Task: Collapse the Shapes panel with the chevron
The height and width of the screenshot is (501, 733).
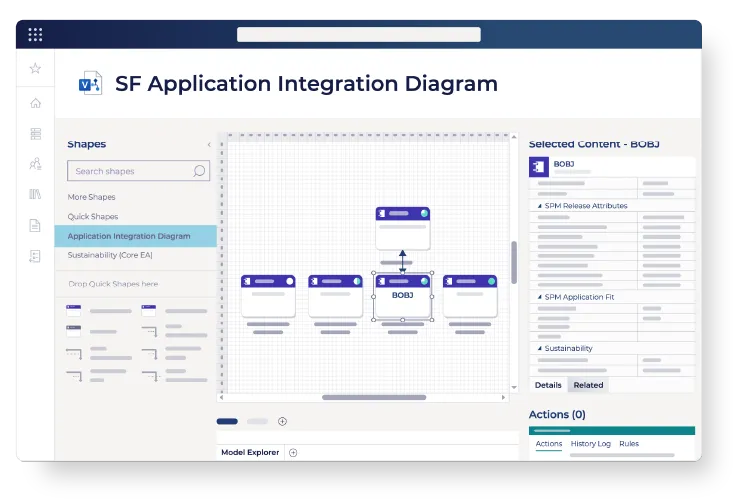Action: pos(209,145)
